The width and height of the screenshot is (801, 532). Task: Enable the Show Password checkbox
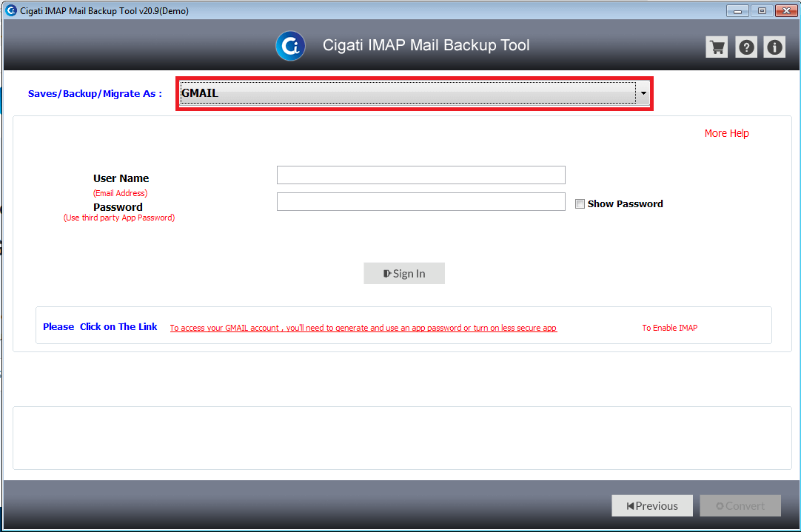click(x=580, y=204)
